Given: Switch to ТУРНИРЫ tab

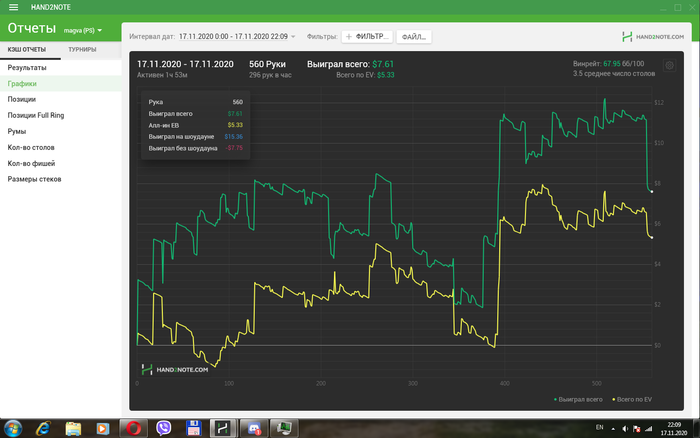Looking at the screenshot, I should point(82,50).
